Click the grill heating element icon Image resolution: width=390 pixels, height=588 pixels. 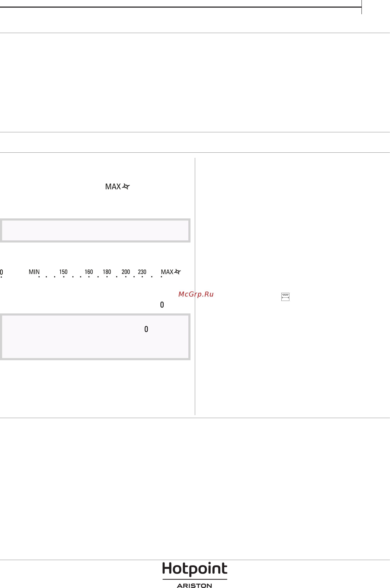[x=285, y=297]
